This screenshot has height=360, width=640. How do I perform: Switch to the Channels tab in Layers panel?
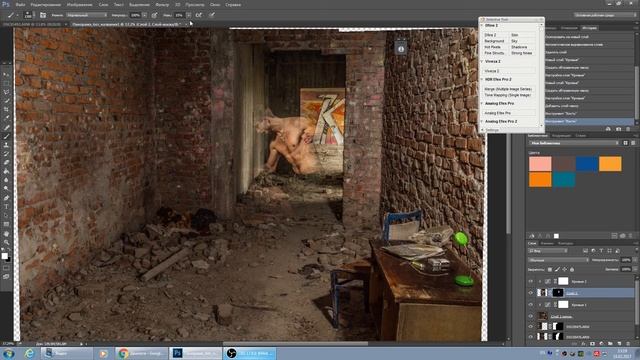tap(547, 243)
